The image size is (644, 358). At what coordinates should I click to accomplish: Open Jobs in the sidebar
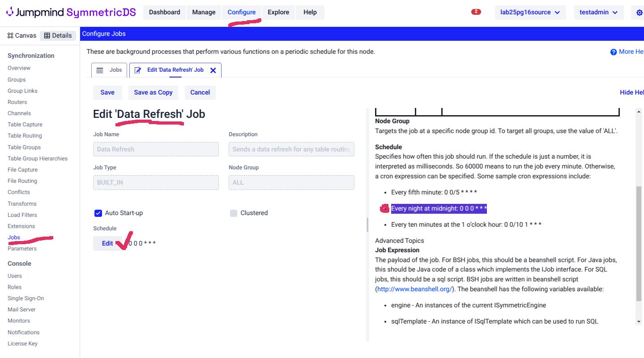click(14, 237)
